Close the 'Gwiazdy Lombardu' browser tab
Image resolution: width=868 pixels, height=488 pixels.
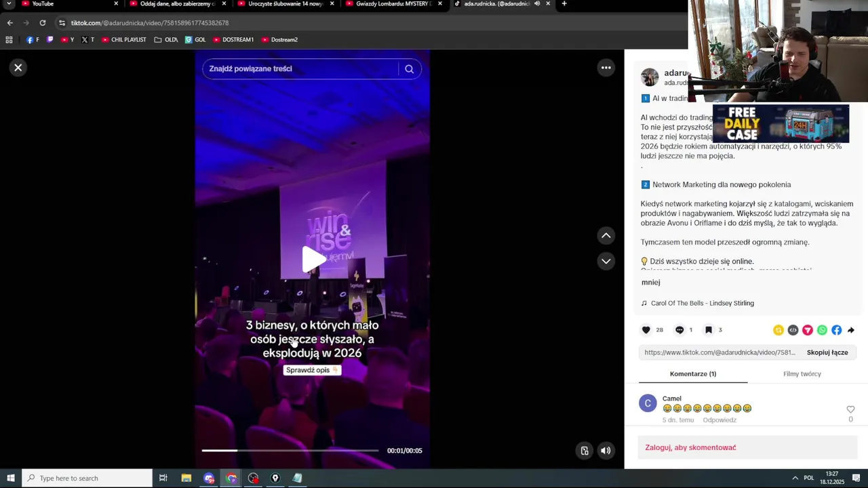tap(440, 4)
